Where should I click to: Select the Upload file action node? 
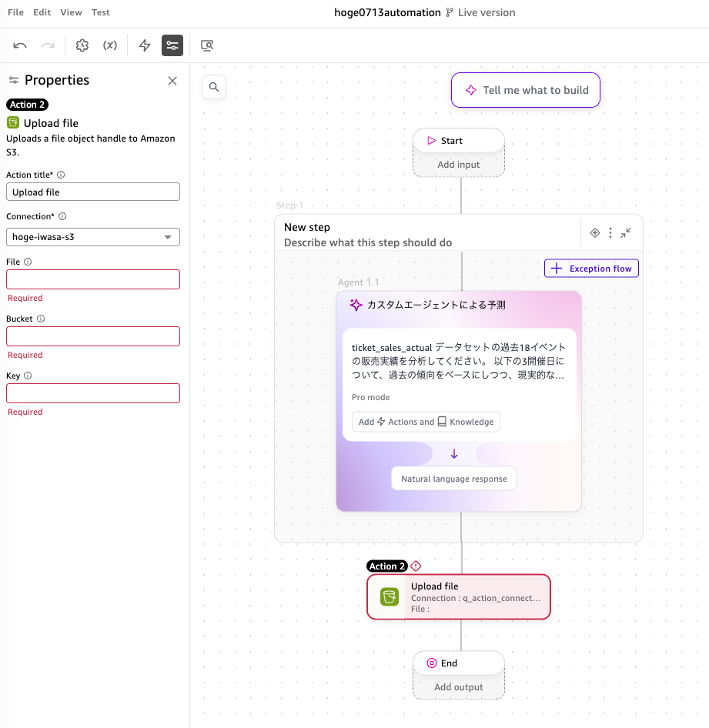(459, 597)
